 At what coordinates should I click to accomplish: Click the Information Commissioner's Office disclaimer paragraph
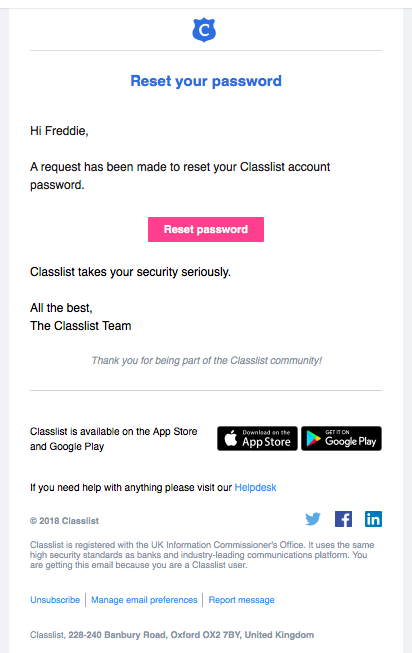coord(202,555)
